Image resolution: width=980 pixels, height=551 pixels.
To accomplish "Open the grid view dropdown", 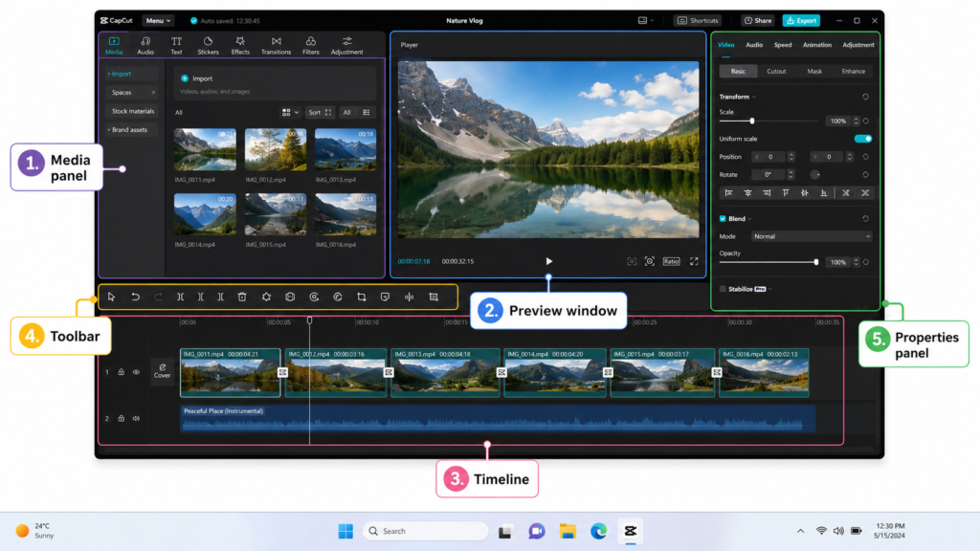I will pos(290,113).
